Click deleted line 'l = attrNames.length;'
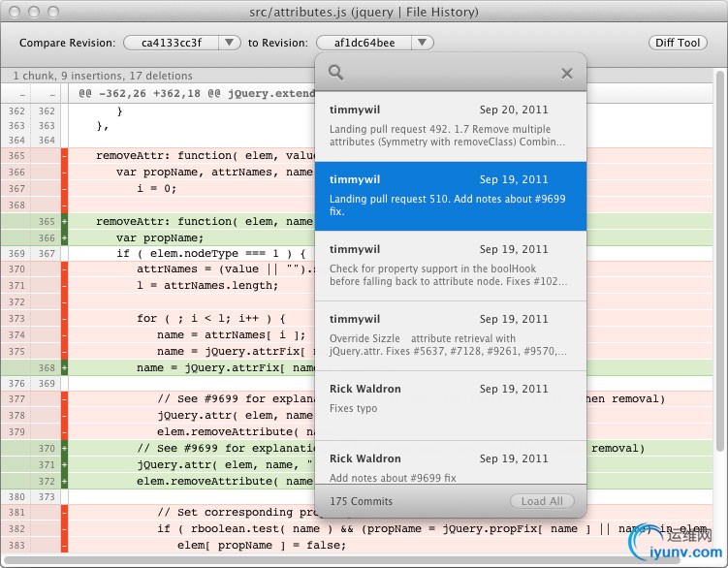Screen dimensions: 728x568 click(207, 286)
